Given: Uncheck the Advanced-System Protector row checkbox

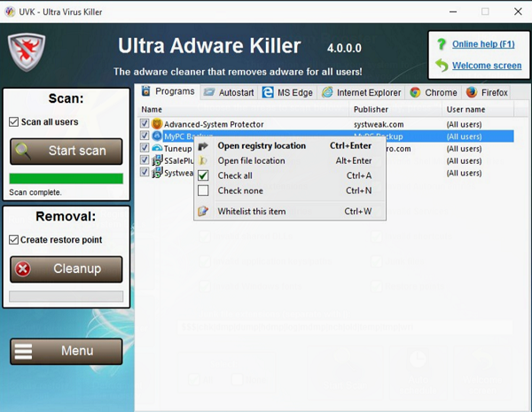Looking at the screenshot, I should pyautogui.click(x=145, y=123).
